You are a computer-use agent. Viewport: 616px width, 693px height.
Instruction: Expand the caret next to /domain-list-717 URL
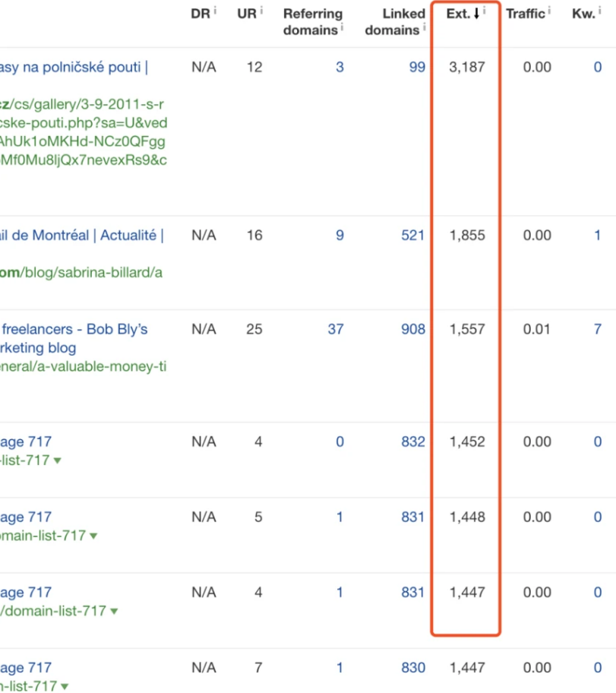(x=113, y=612)
